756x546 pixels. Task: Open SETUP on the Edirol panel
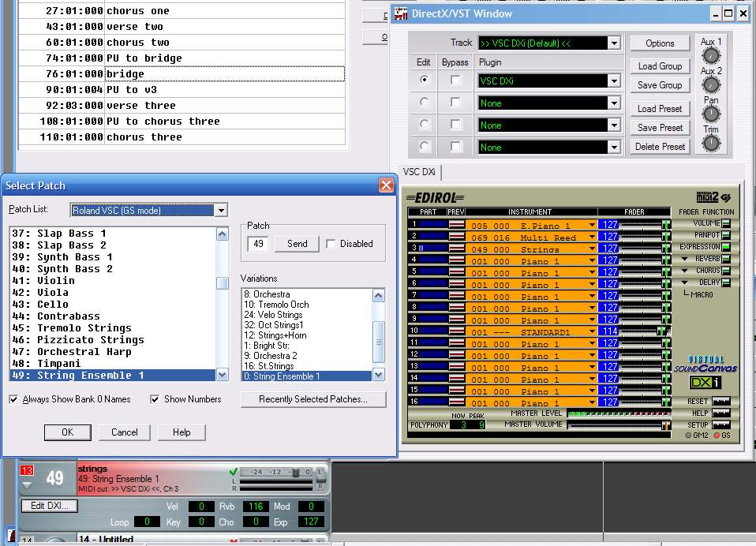point(720,424)
